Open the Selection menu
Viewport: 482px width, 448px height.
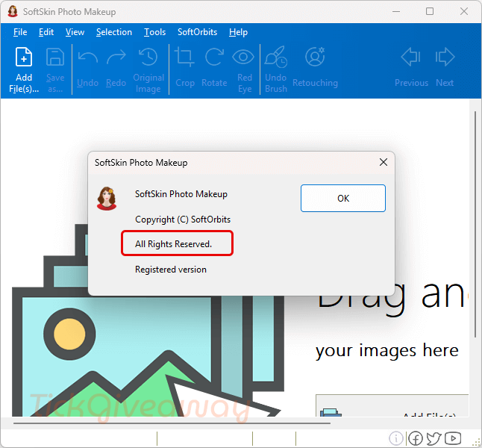114,32
